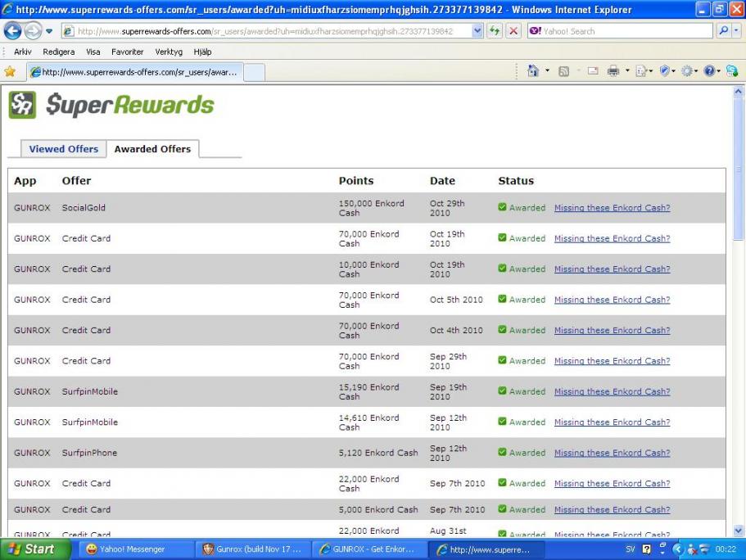The height and width of the screenshot is (560, 746).
Task: Open the recent pages dropdown arrow
Action: [49, 31]
